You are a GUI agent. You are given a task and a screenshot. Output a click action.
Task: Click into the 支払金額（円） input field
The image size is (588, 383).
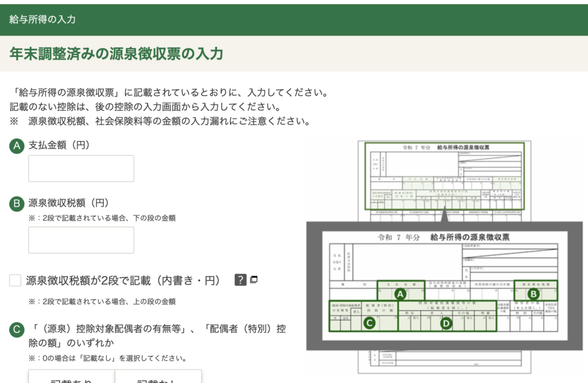81,168
